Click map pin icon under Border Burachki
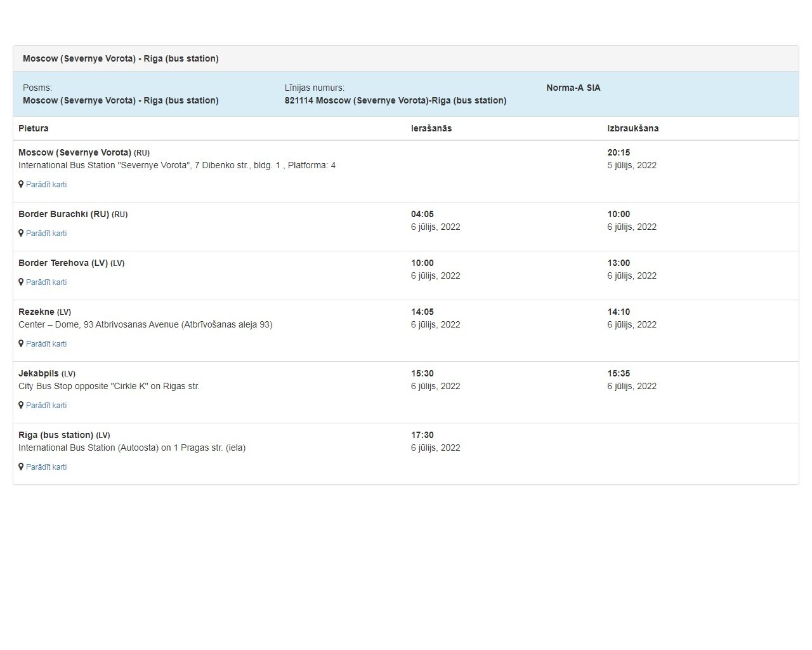 pyautogui.click(x=21, y=234)
